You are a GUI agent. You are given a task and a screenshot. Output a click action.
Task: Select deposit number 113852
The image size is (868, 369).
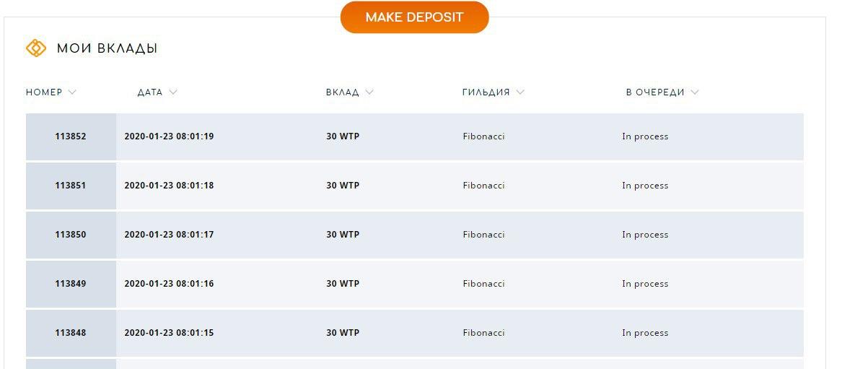coord(71,136)
